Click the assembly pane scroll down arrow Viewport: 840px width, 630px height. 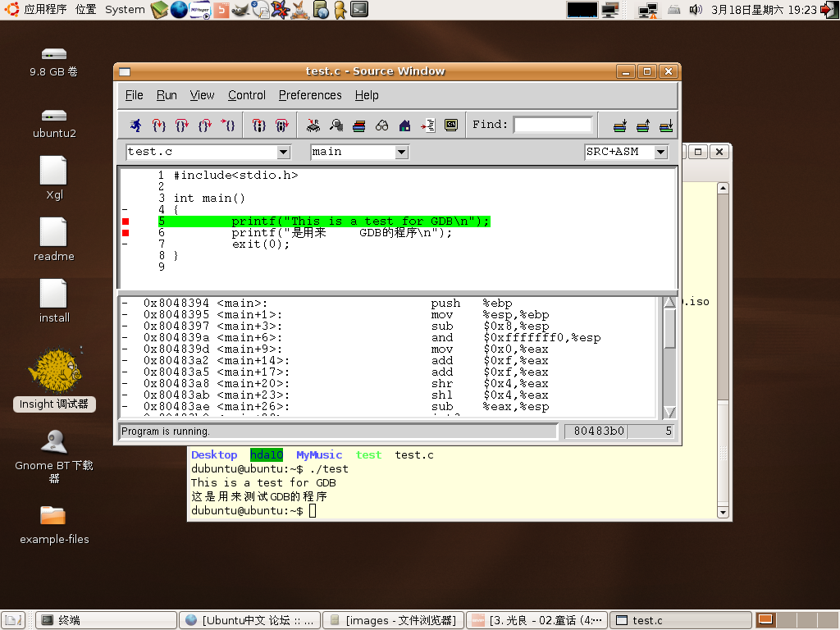[x=669, y=412]
